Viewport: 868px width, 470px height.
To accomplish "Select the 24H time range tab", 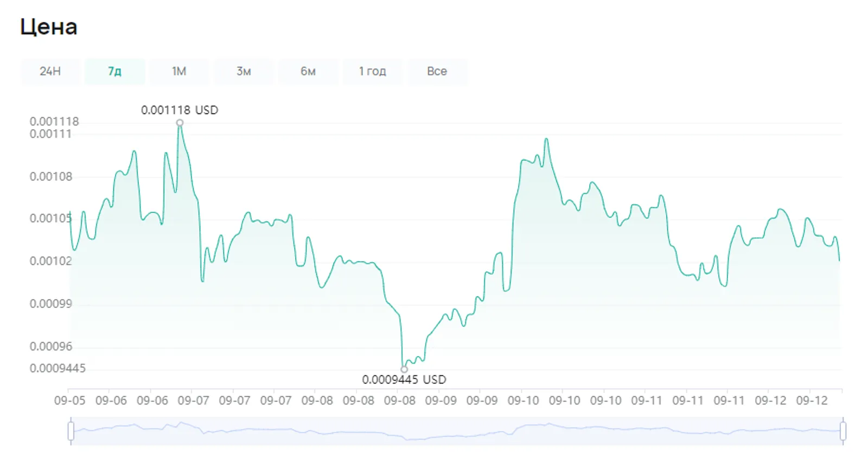I will click(x=50, y=71).
